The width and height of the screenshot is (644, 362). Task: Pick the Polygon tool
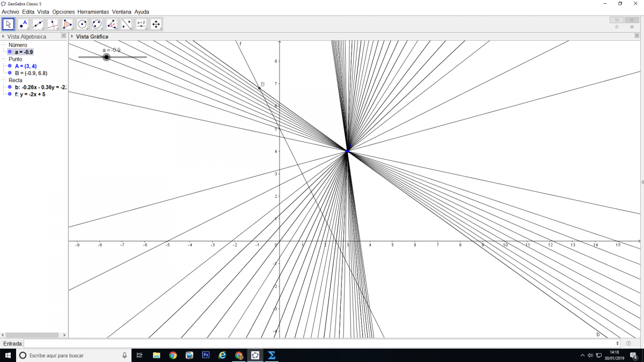click(68, 24)
